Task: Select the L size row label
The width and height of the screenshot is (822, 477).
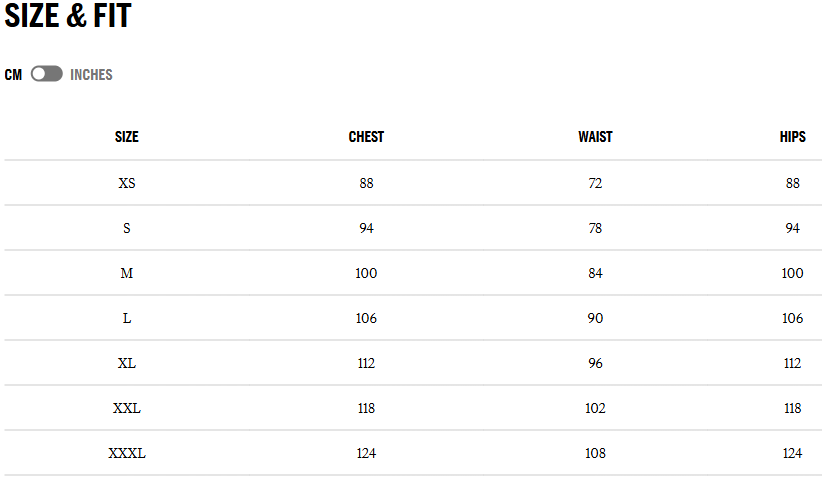Action: point(127,318)
